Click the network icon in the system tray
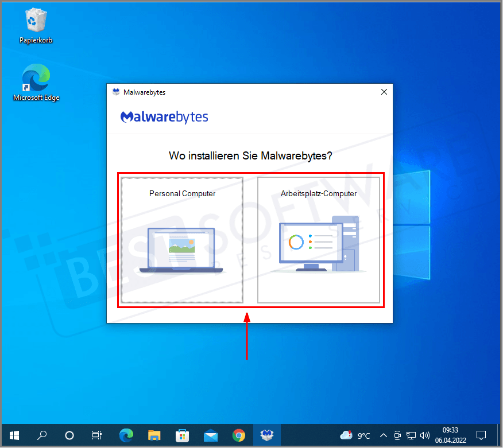This screenshot has width=503, height=448. click(411, 435)
